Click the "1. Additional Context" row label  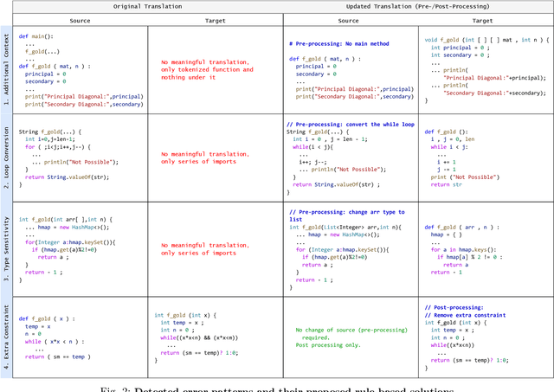(9, 71)
